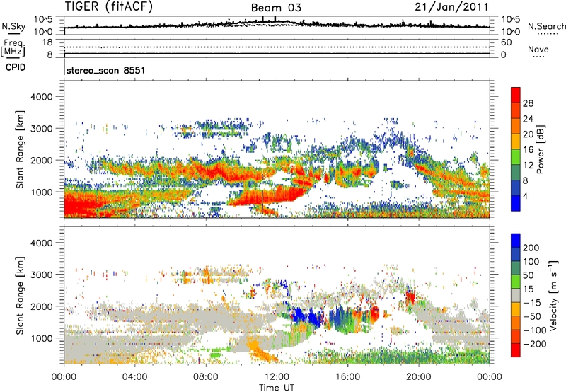The width and height of the screenshot is (566, 392).
Task: Click the '16:00' time axis label
Action: pyautogui.click(x=347, y=377)
